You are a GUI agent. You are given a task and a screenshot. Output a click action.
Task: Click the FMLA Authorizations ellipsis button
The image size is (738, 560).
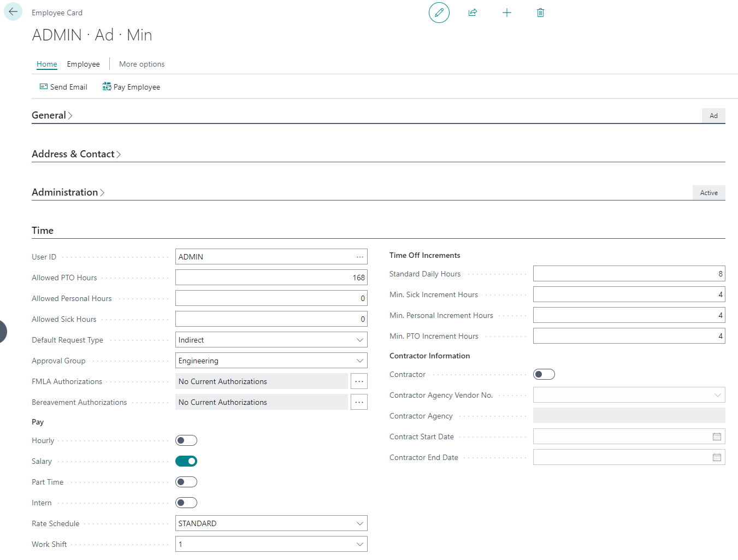click(359, 381)
